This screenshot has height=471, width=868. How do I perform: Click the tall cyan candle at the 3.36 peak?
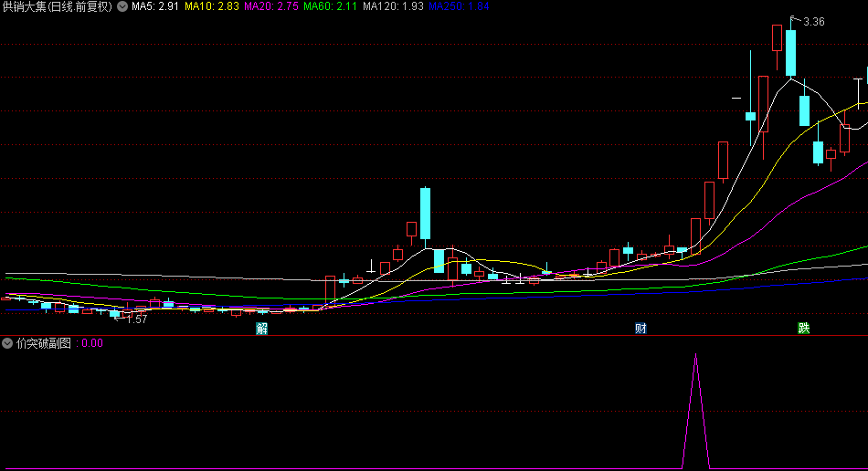click(790, 53)
